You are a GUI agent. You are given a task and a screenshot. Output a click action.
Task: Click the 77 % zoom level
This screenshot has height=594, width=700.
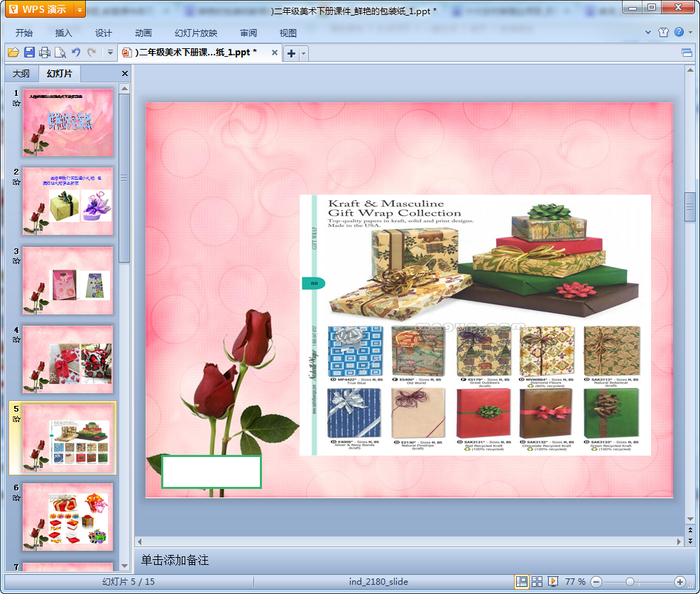click(575, 582)
